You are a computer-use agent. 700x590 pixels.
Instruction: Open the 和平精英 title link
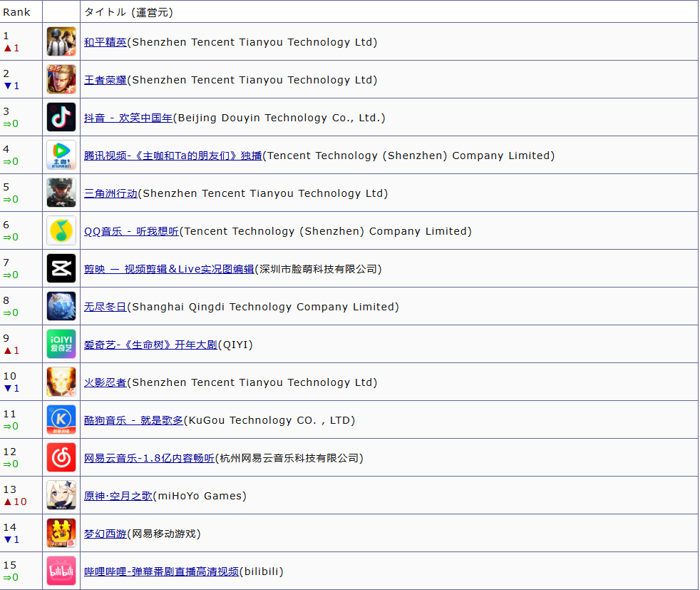coord(105,42)
